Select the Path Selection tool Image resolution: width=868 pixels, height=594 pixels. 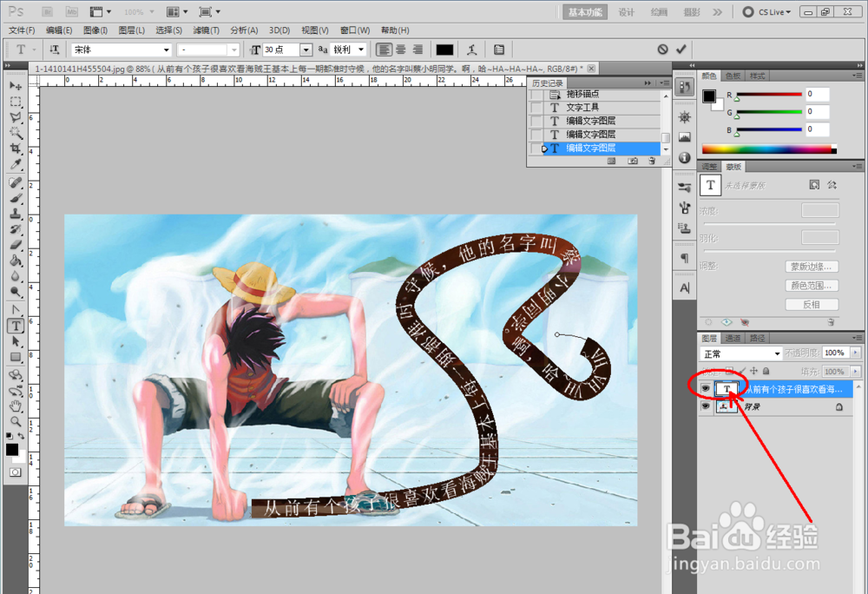(x=16, y=341)
